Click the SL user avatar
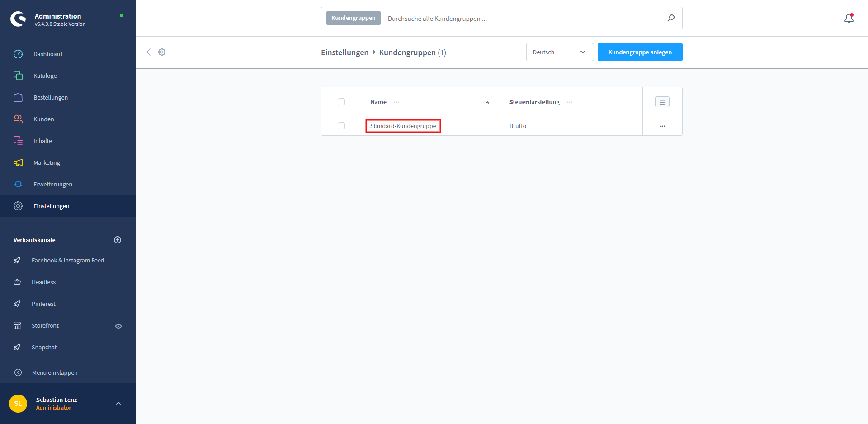Screen dimensions: 868x424 click(18, 404)
